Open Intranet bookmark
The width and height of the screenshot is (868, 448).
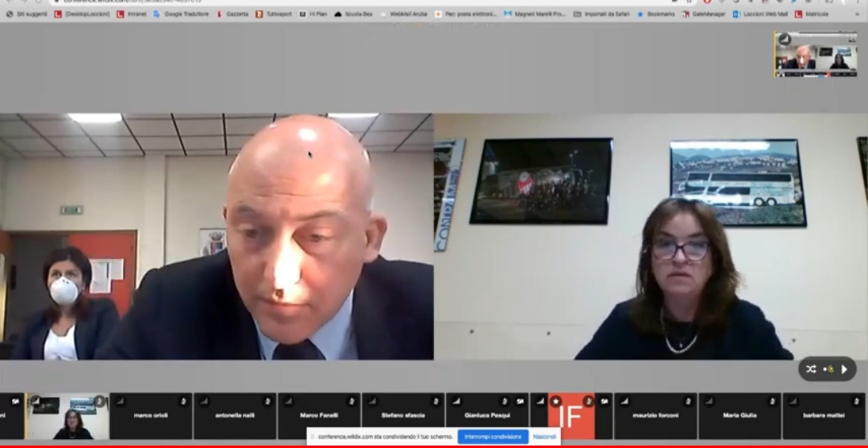[132, 14]
